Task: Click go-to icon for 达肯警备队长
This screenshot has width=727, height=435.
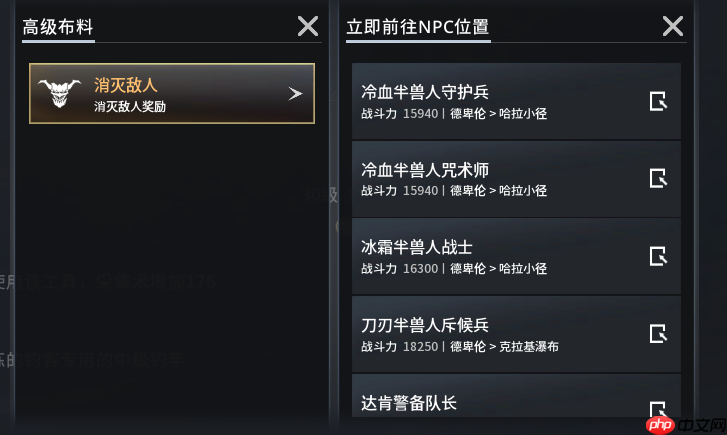Action: [658, 408]
